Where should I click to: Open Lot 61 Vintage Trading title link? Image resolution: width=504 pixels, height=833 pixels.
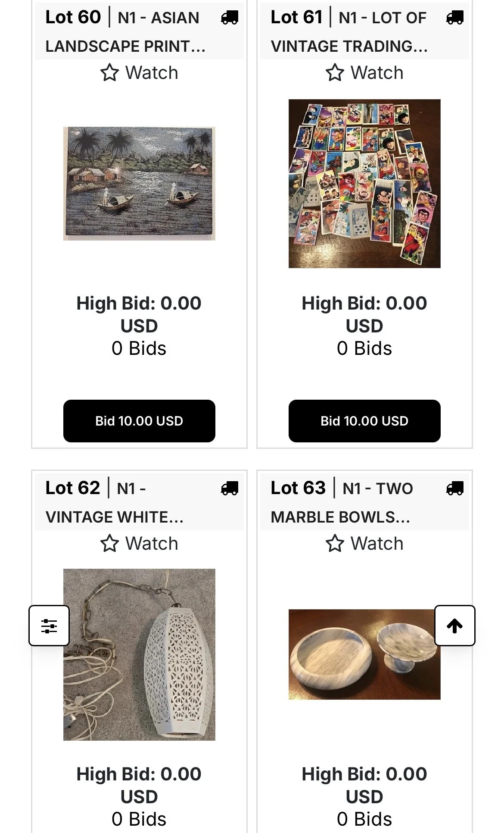pyautogui.click(x=349, y=31)
